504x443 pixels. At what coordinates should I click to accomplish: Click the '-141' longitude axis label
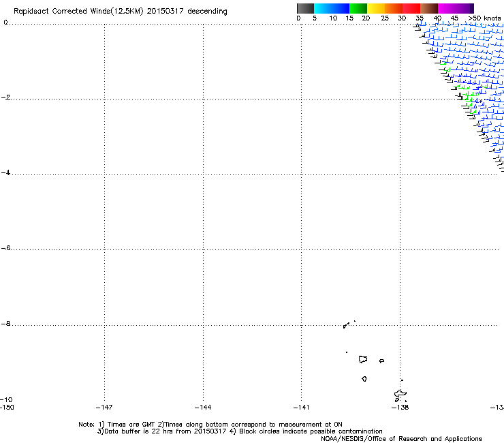(301, 408)
